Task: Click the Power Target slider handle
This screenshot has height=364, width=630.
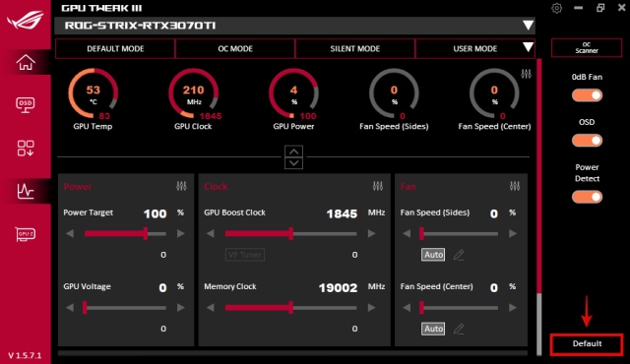Action: [x=146, y=233]
